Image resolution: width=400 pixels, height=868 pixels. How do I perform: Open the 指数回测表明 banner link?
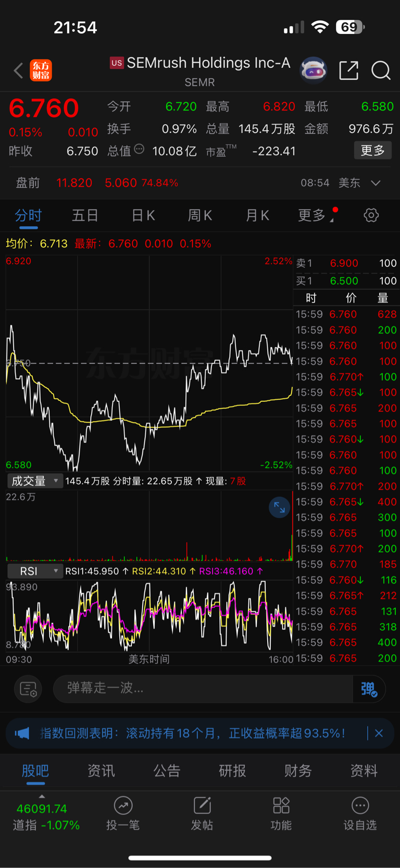click(x=193, y=733)
